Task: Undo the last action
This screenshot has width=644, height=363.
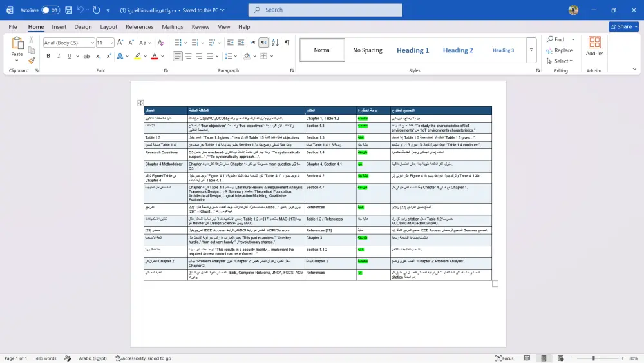Action: pos(80,10)
